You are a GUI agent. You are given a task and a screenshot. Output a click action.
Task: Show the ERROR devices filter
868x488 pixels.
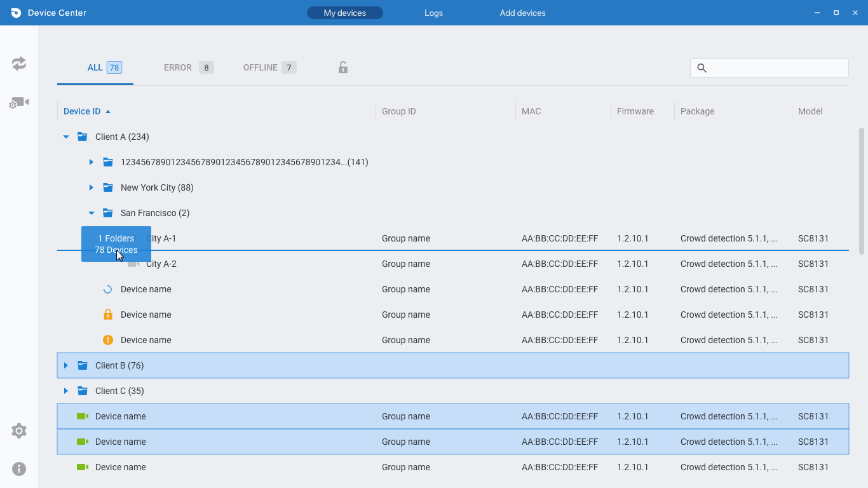click(x=188, y=67)
